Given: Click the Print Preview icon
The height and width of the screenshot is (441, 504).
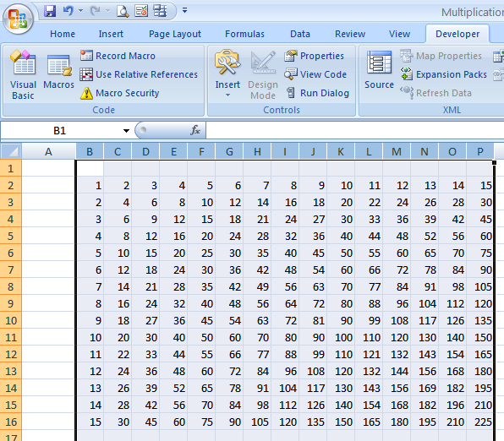Looking at the screenshot, I should coord(123,11).
